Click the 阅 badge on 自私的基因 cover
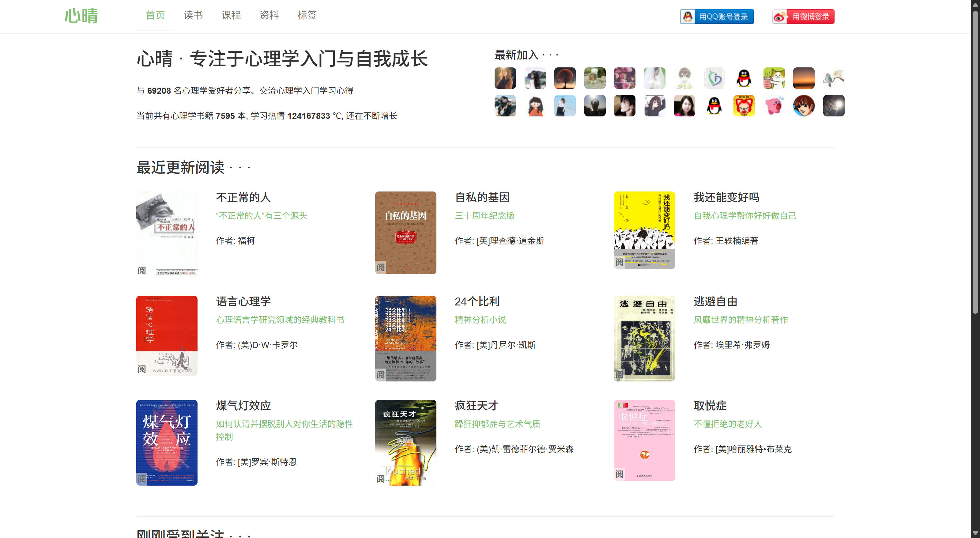 [380, 267]
